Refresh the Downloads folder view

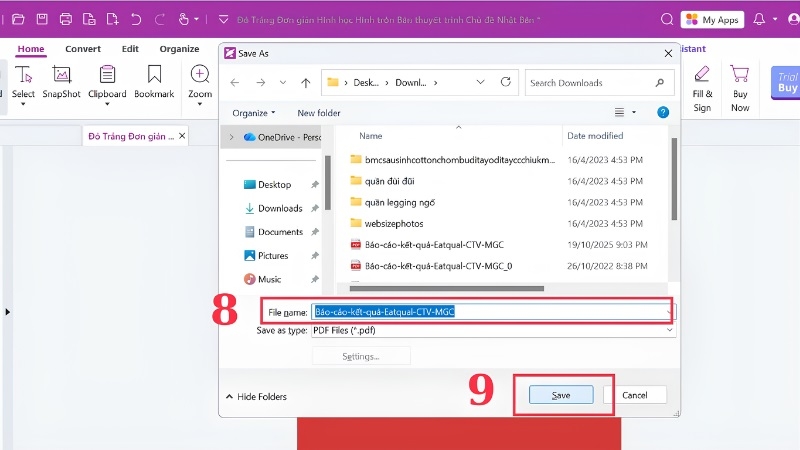[506, 82]
